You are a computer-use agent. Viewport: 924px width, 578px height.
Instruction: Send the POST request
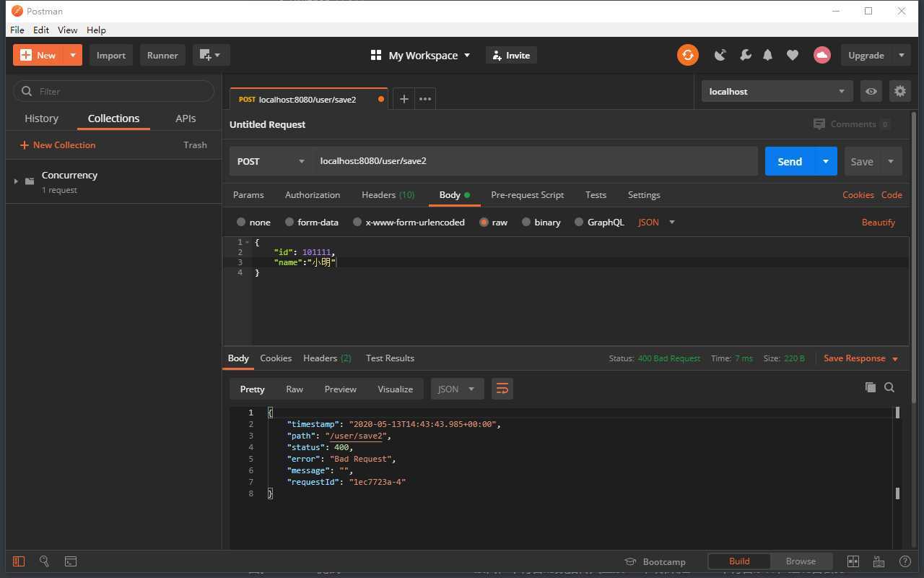click(x=790, y=161)
